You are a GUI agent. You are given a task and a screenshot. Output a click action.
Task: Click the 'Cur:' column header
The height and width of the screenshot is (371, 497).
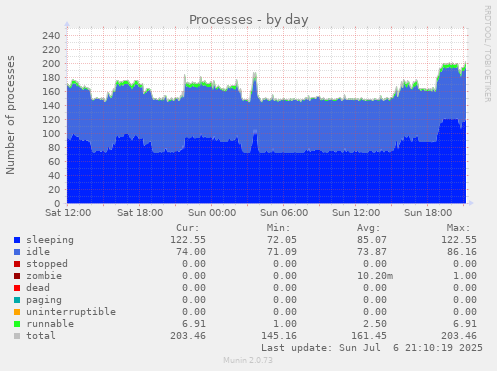click(x=188, y=228)
